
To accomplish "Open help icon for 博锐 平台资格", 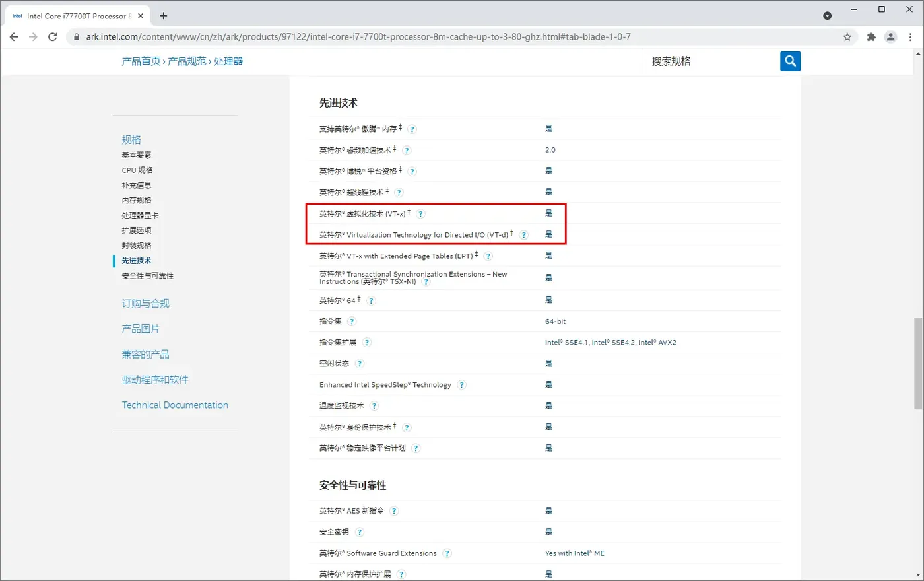I will [x=412, y=172].
